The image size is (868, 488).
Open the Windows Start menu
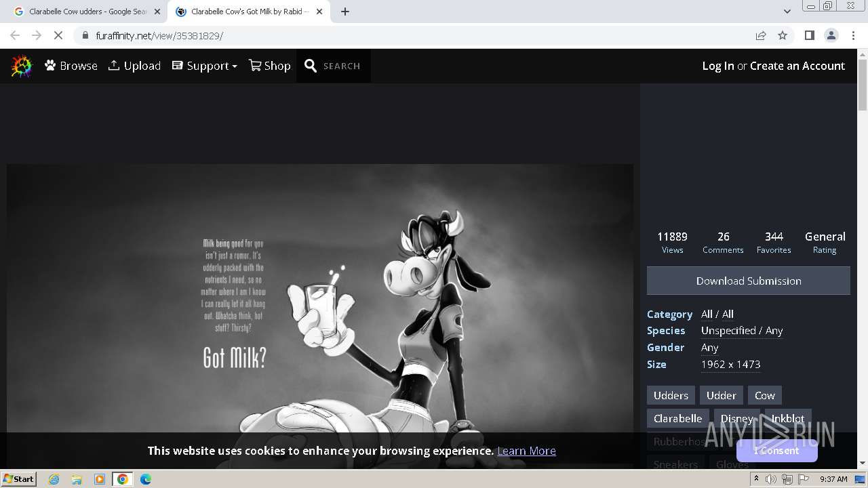[x=18, y=479]
